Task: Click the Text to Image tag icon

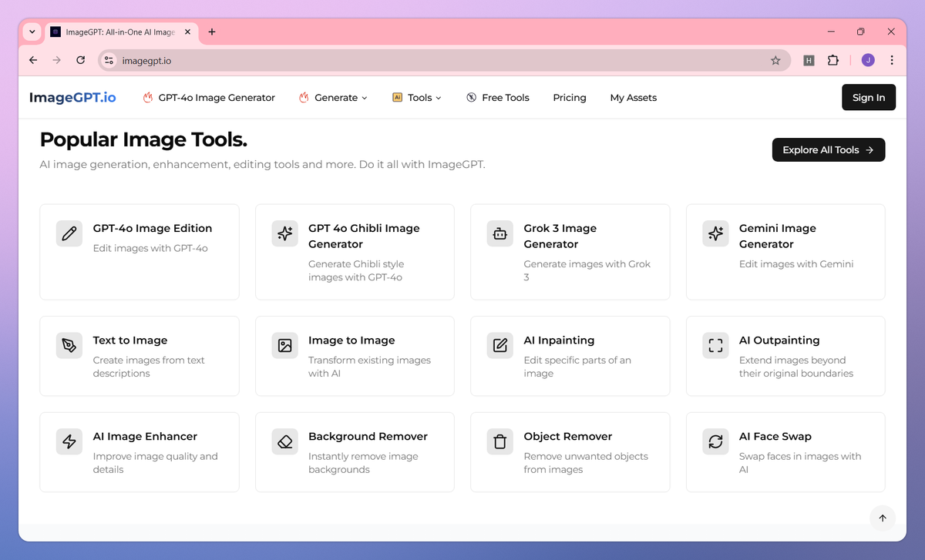Action: point(69,345)
